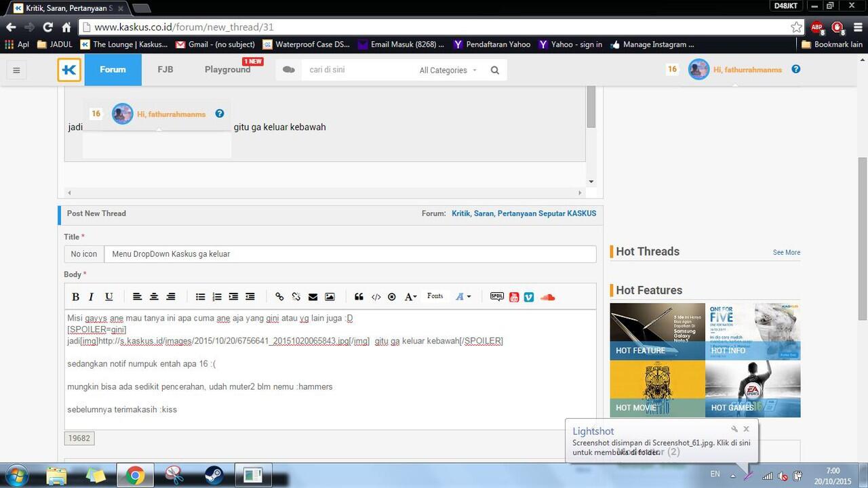Viewport: 868px width, 488px height.
Task: Click AdBlock Plus extension icon
Action: point(817,27)
